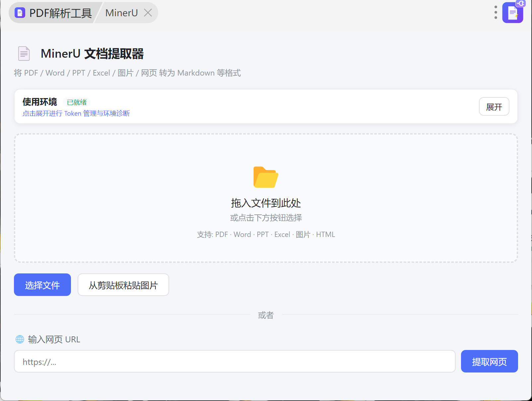Expand the 使用环境 panel with 展开
The image size is (532, 401).
pyautogui.click(x=494, y=107)
